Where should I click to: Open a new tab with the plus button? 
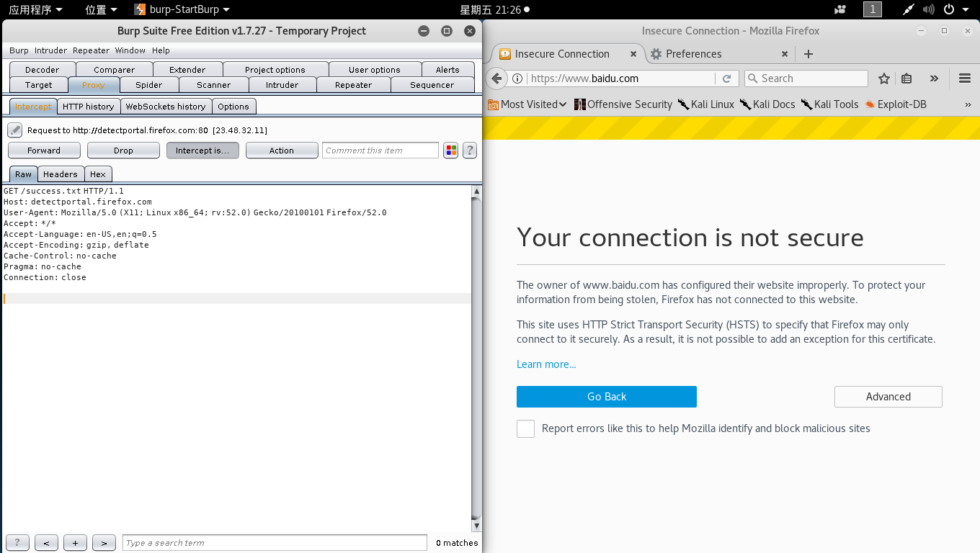coord(808,54)
